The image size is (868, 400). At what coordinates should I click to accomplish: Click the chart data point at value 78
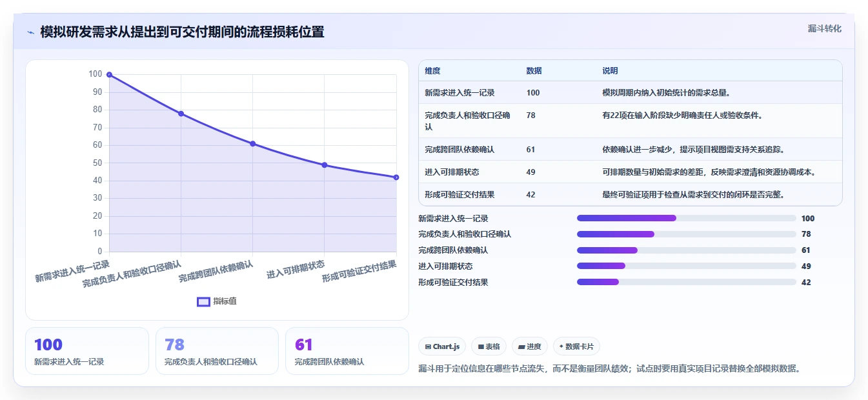click(181, 114)
